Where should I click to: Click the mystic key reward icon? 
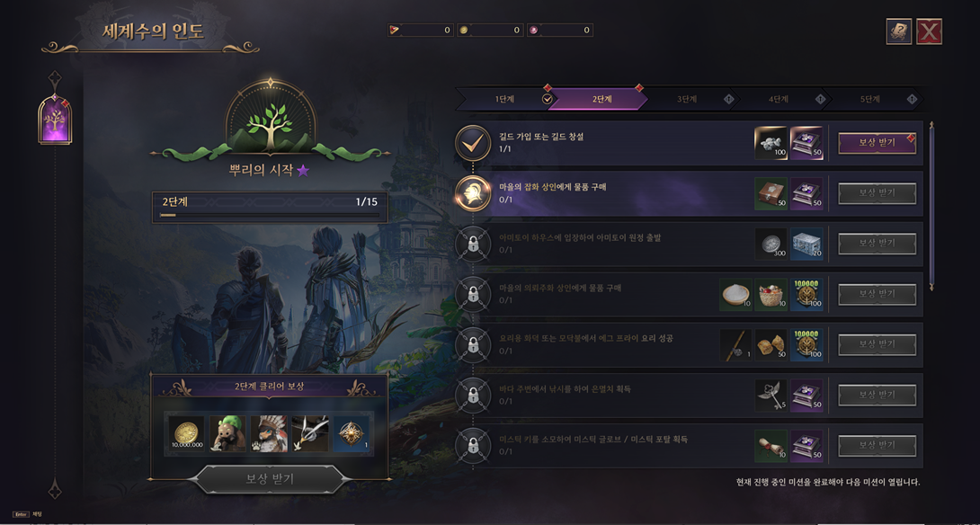pyautogui.click(x=771, y=396)
